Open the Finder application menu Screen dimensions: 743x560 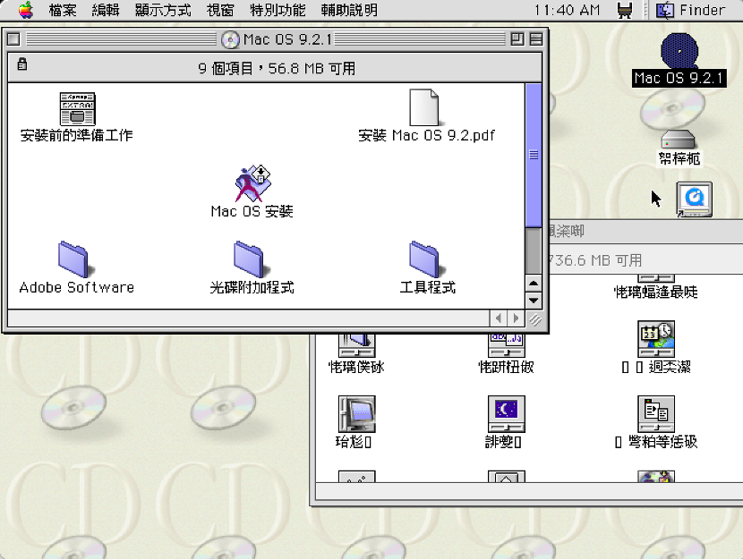(691, 10)
